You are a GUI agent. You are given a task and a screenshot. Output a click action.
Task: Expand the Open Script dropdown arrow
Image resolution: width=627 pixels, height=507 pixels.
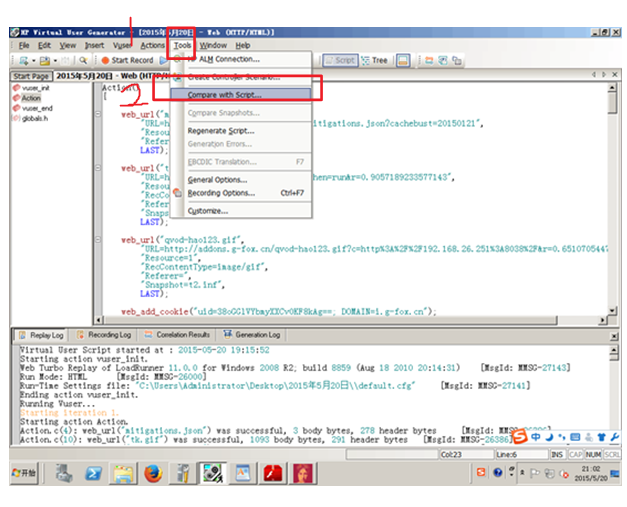point(55,61)
